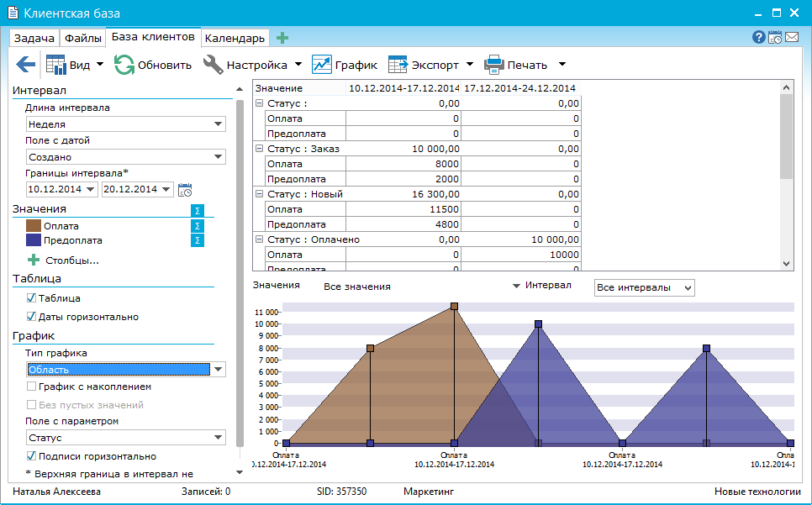
Task: Click the Печать printer icon
Action: click(494, 65)
